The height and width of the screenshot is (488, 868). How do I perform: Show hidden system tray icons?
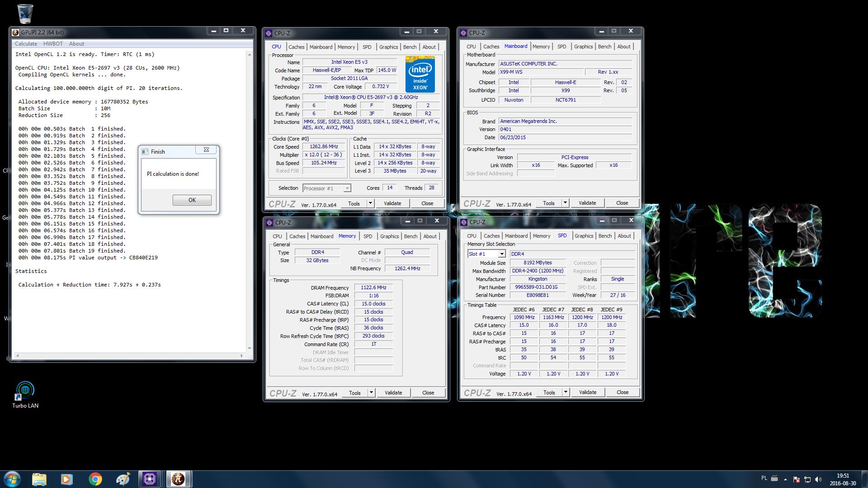(785, 479)
